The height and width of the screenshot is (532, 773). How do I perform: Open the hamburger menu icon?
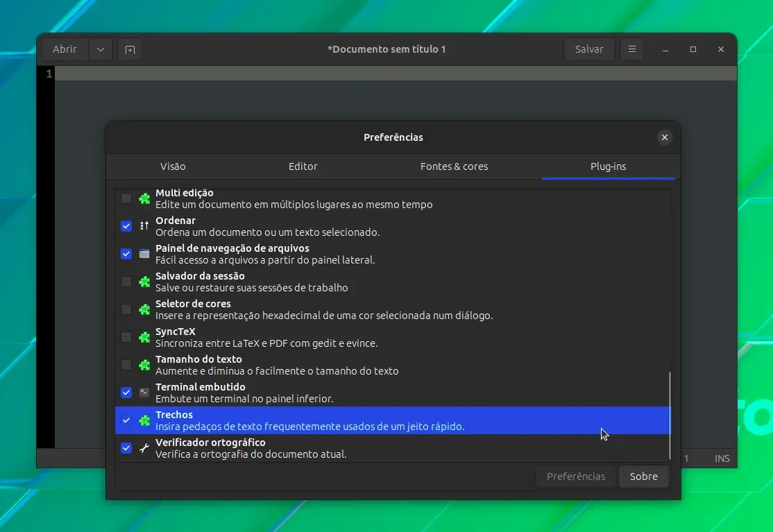point(631,49)
